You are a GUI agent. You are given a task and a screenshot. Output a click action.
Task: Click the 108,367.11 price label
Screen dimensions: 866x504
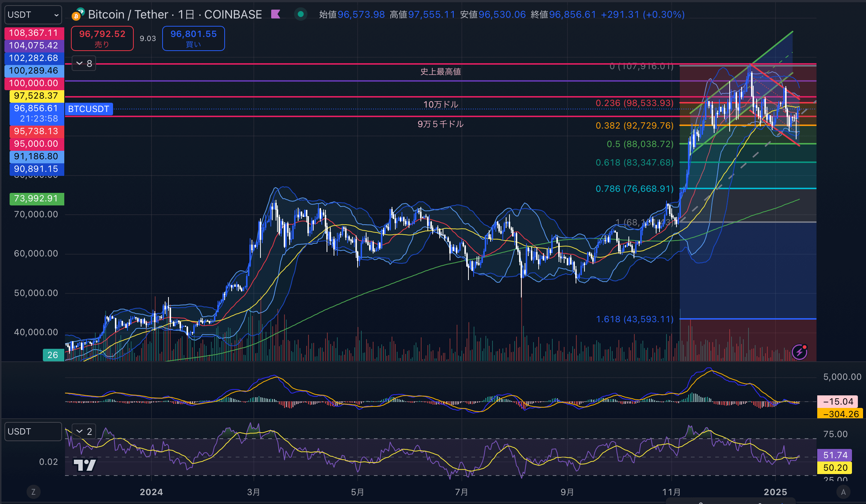point(34,33)
